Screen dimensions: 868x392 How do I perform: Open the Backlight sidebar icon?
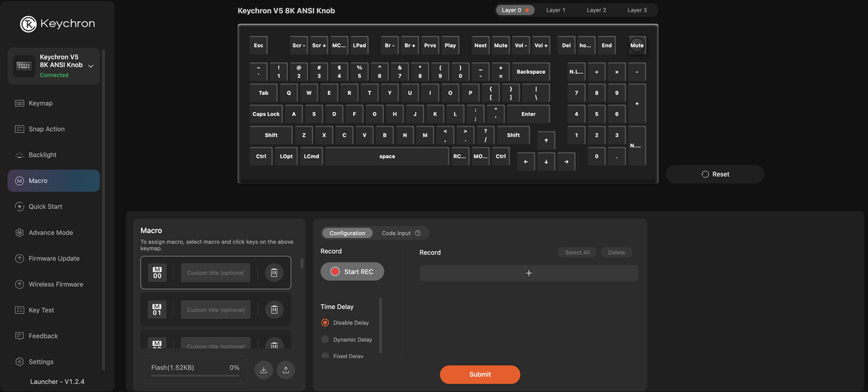tap(20, 155)
